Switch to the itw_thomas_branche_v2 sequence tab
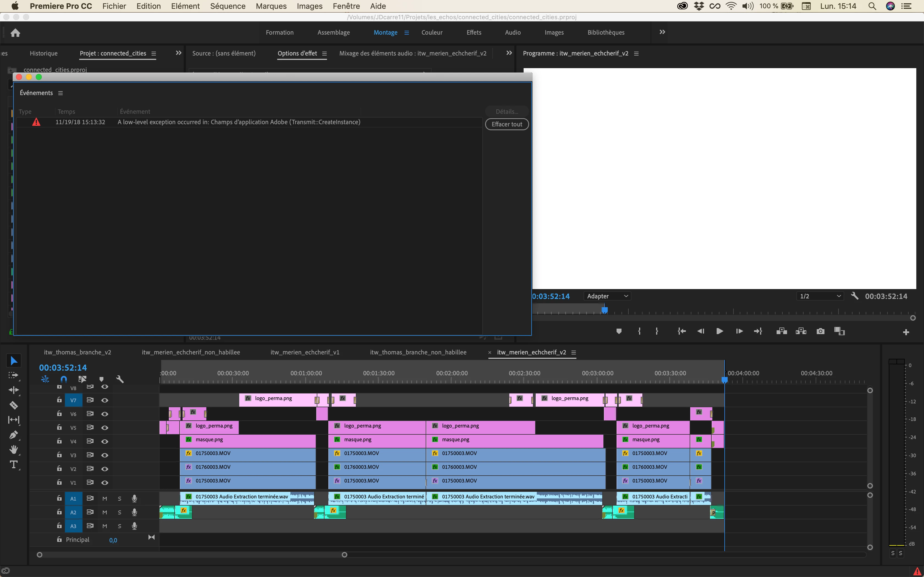This screenshot has height=577, width=924. pyautogui.click(x=78, y=352)
